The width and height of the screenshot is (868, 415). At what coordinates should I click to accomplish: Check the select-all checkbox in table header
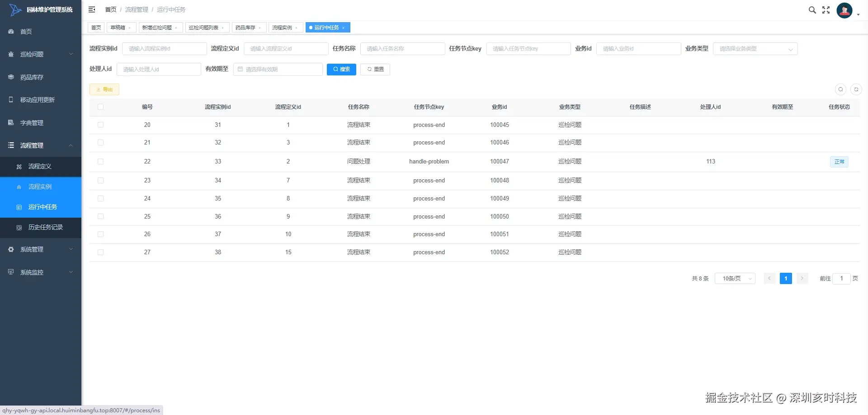pyautogui.click(x=100, y=107)
